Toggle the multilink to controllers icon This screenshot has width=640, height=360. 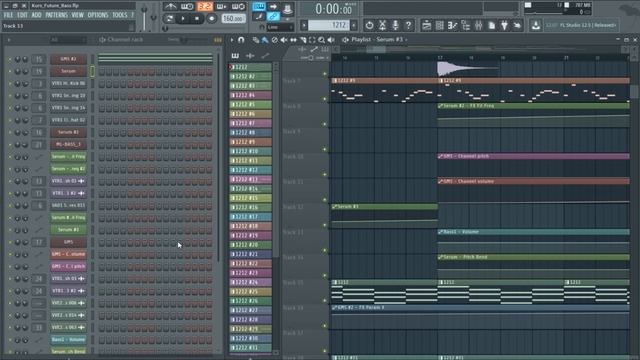click(273, 17)
